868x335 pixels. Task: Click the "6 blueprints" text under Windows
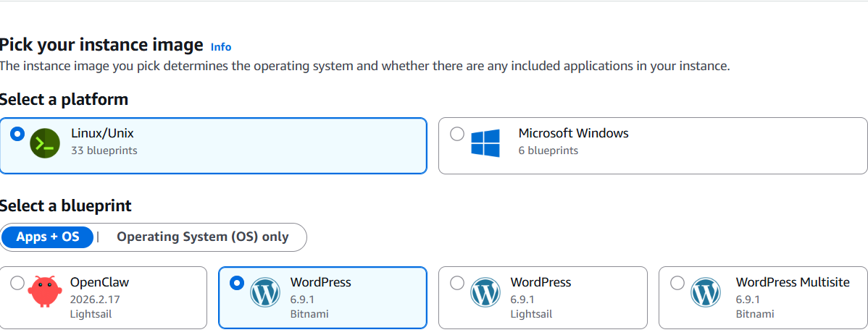pyautogui.click(x=548, y=150)
